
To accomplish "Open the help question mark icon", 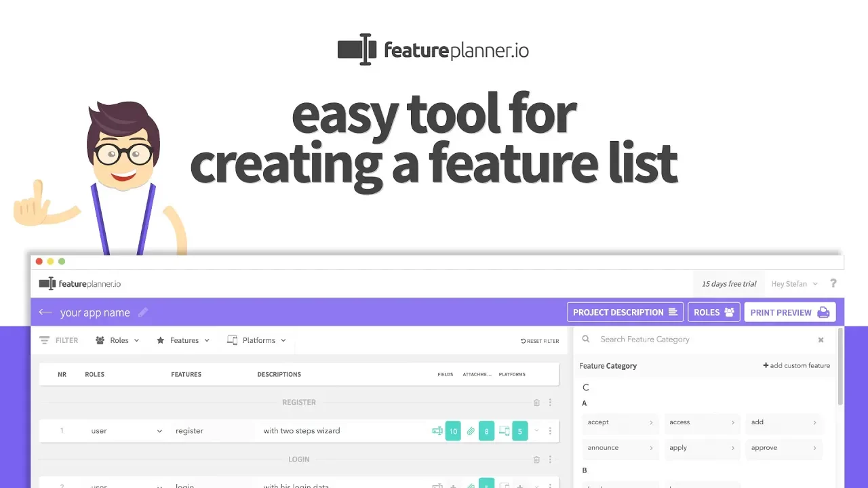I will point(833,284).
